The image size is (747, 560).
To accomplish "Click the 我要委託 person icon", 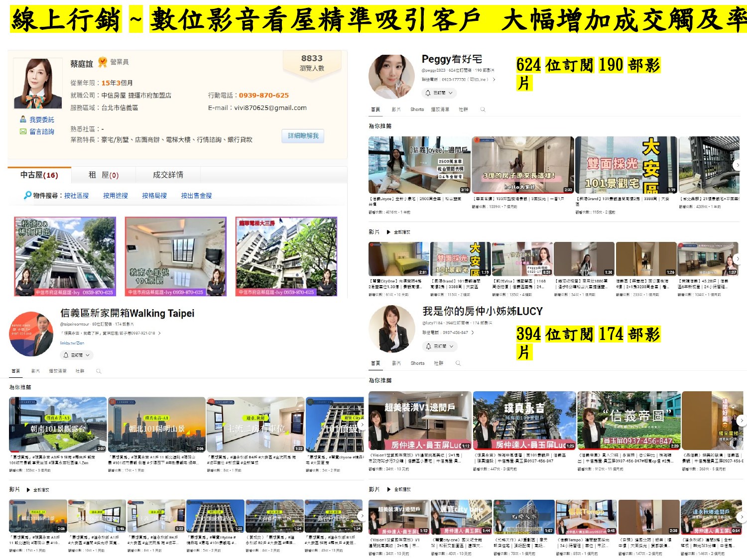I will 23,119.
